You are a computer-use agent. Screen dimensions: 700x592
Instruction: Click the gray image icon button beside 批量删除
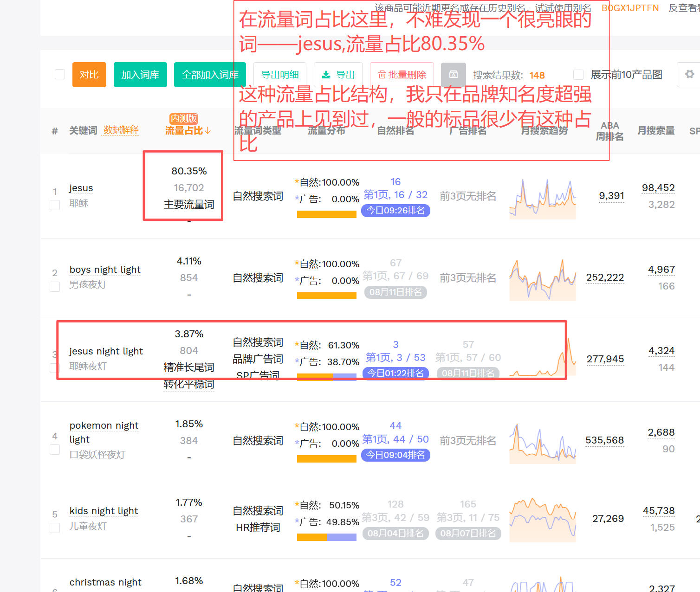[454, 75]
